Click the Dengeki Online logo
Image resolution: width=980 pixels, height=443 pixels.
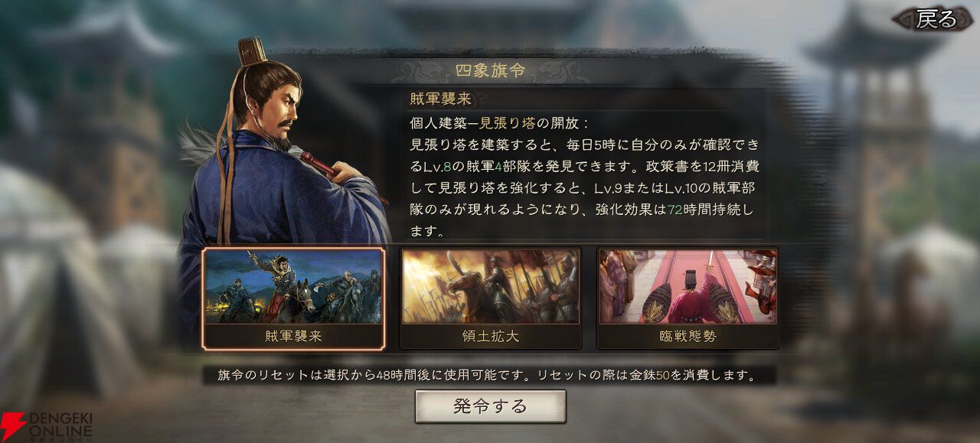(46, 425)
